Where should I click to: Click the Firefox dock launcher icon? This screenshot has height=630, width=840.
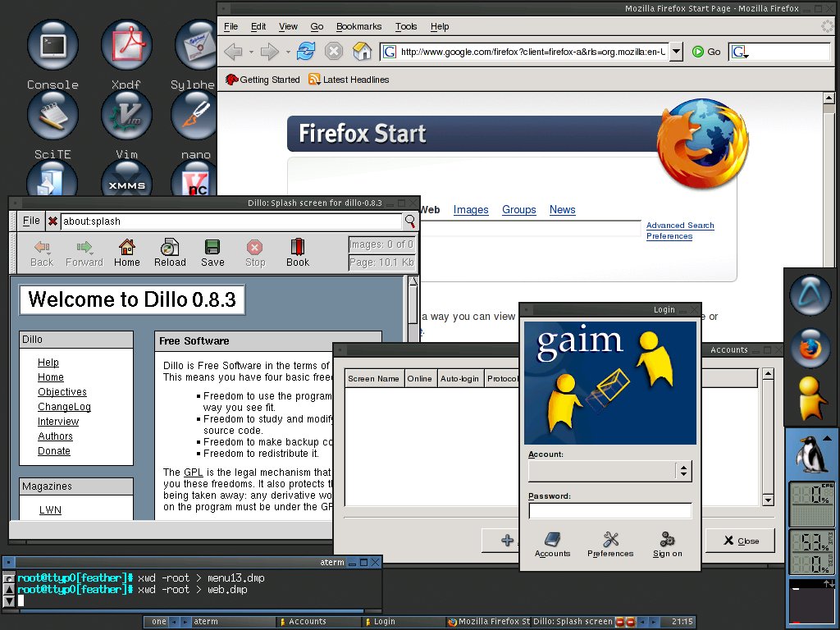pyautogui.click(x=810, y=349)
